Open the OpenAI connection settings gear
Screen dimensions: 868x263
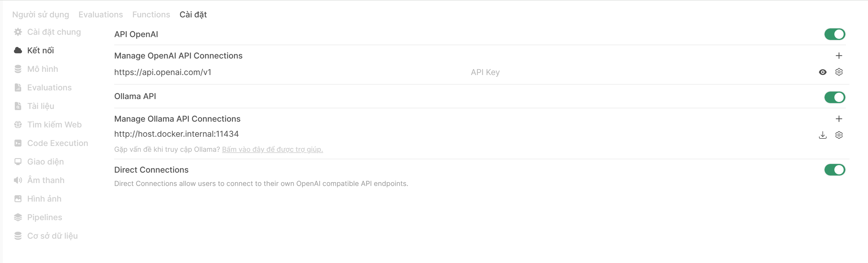pos(839,72)
